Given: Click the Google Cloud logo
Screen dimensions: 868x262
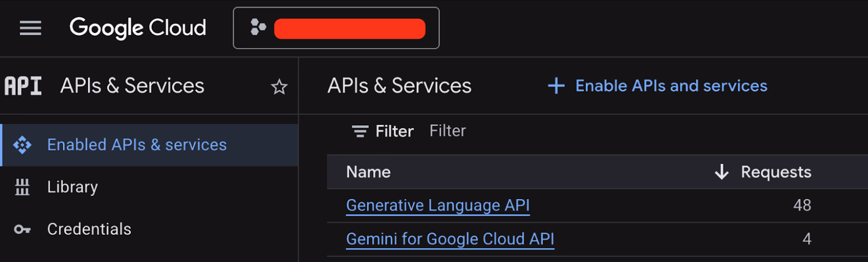Looking at the screenshot, I should [138, 28].
